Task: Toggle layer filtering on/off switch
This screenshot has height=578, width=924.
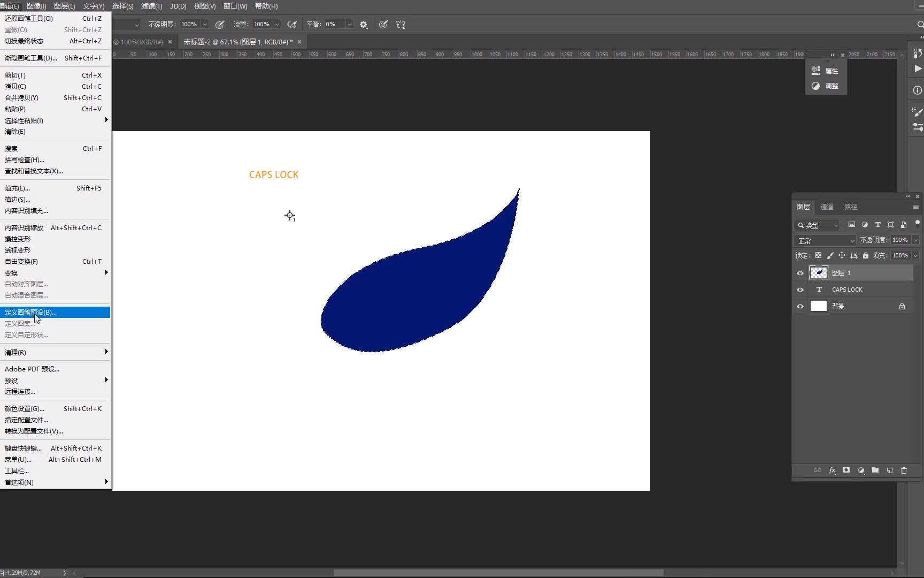Action: pos(918,224)
